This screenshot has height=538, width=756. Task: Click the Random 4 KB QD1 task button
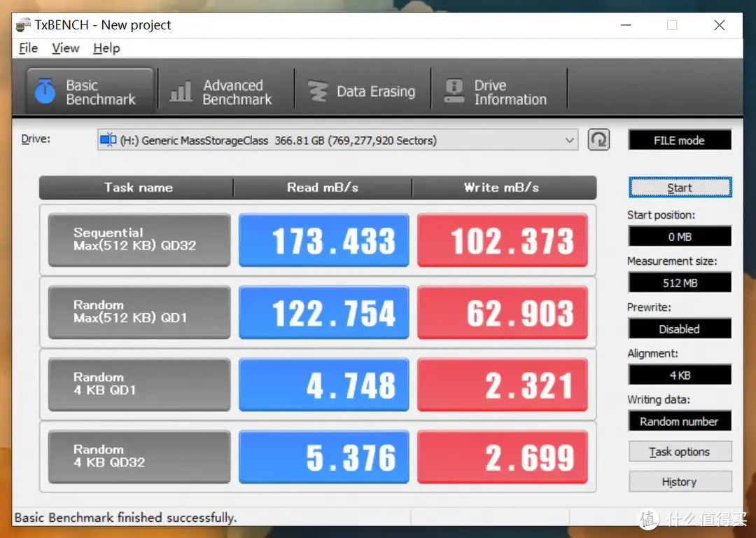point(139,385)
